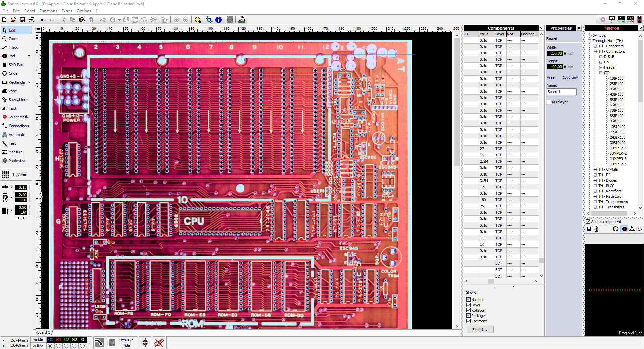
Task: Click the red crosshair origin icon in status bar
Action: pyautogui.click(x=145, y=343)
